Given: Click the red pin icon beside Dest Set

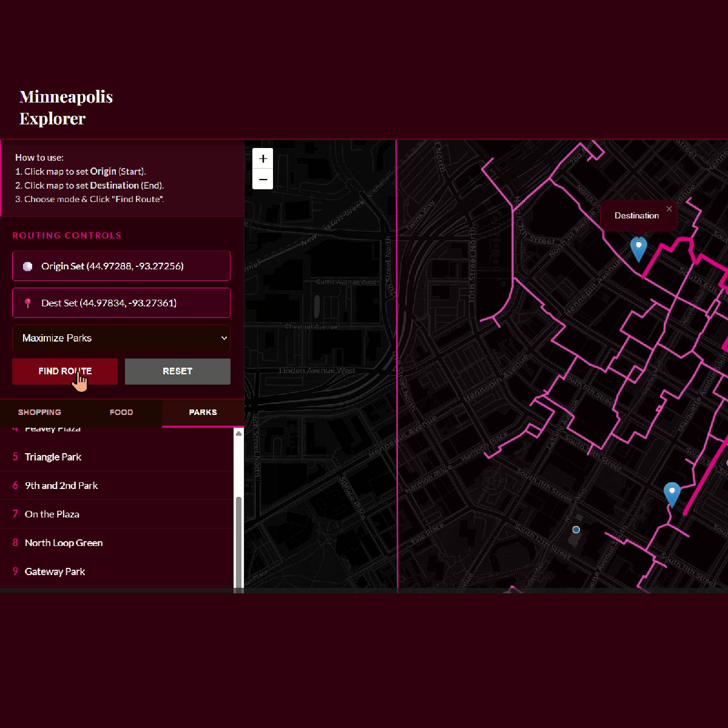Looking at the screenshot, I should pyautogui.click(x=28, y=303).
